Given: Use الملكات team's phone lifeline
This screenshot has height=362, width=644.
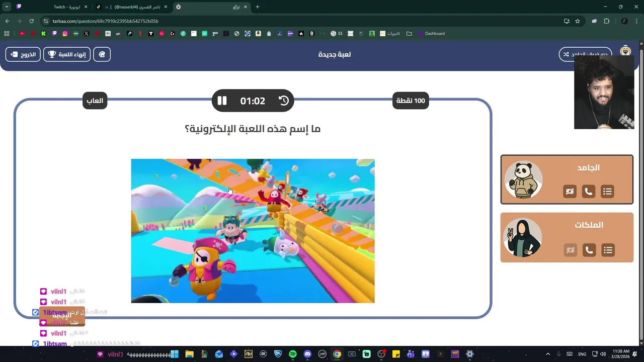Looking at the screenshot, I should pyautogui.click(x=589, y=250).
